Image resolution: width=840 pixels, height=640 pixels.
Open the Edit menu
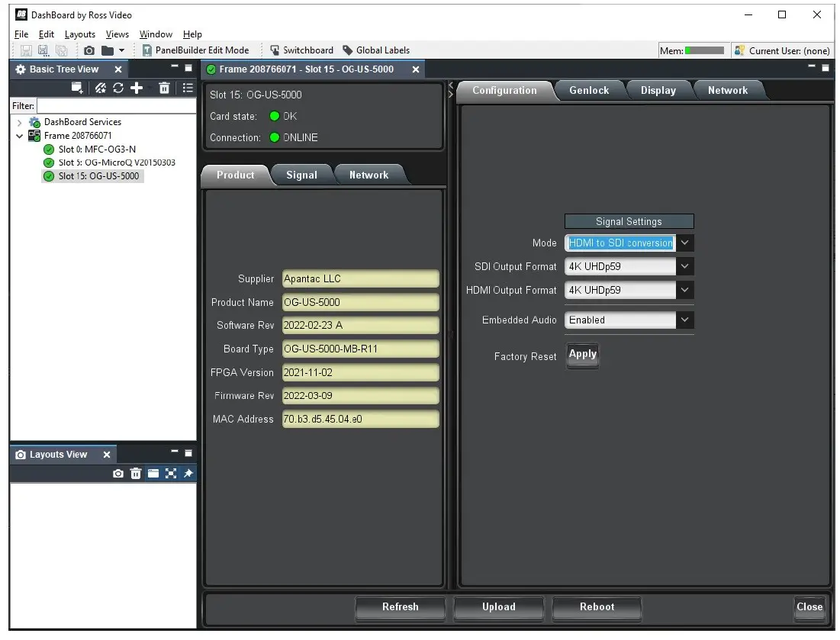point(46,34)
